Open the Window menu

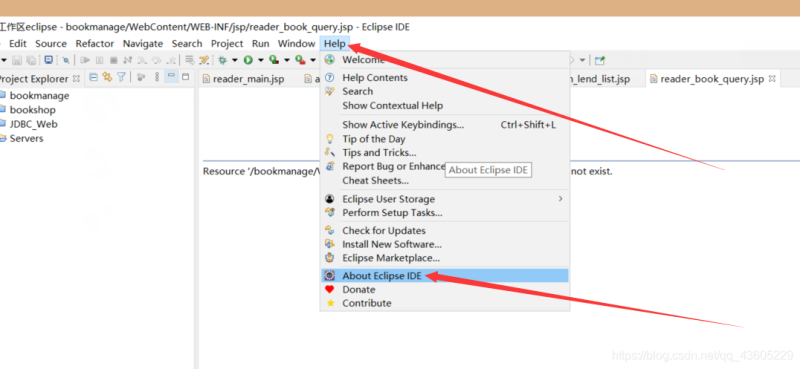click(296, 44)
